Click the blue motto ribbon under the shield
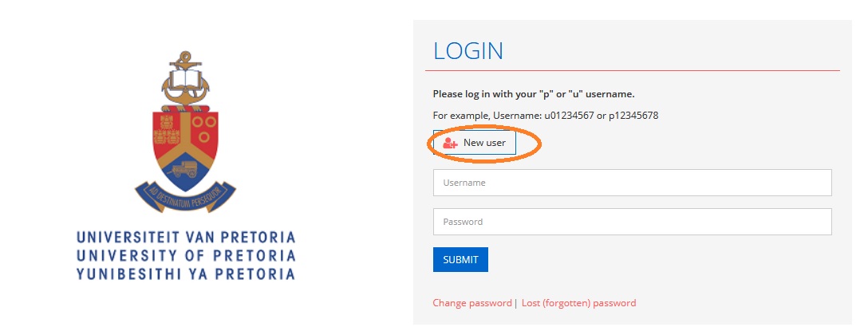The width and height of the screenshot is (868, 327). (x=185, y=192)
